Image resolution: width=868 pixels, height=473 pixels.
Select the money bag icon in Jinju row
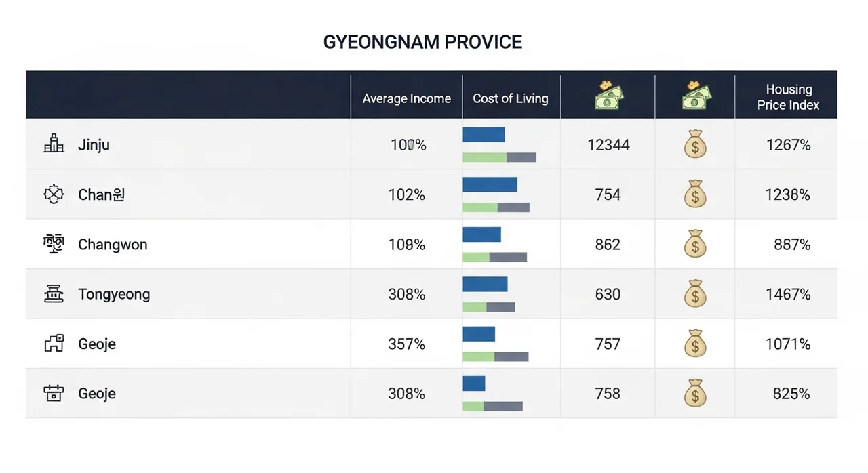click(695, 144)
